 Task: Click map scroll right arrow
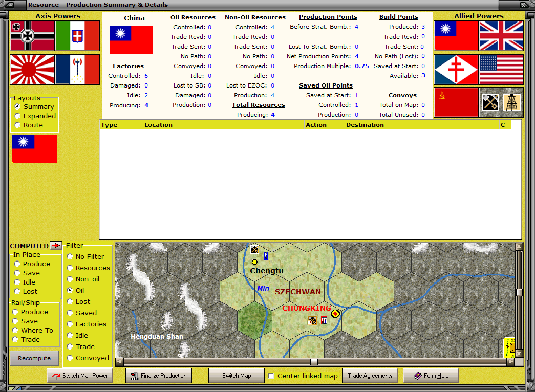tap(510, 362)
